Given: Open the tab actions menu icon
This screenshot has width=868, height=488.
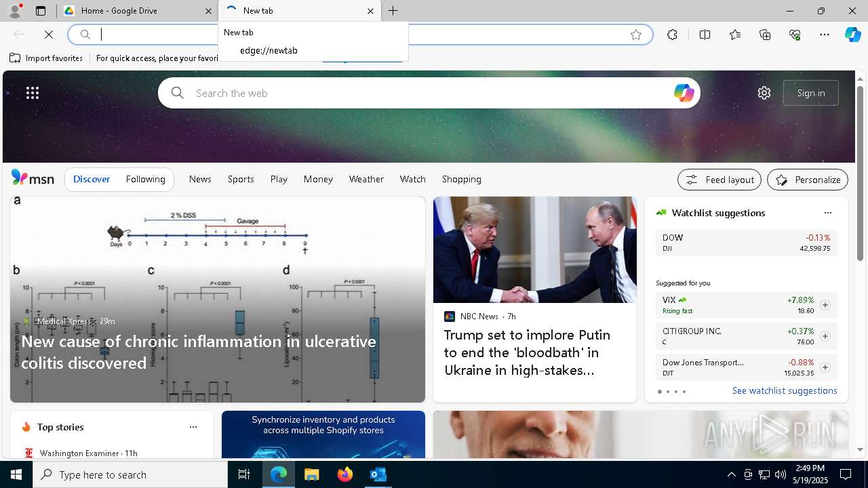Looking at the screenshot, I should tap(41, 11).
